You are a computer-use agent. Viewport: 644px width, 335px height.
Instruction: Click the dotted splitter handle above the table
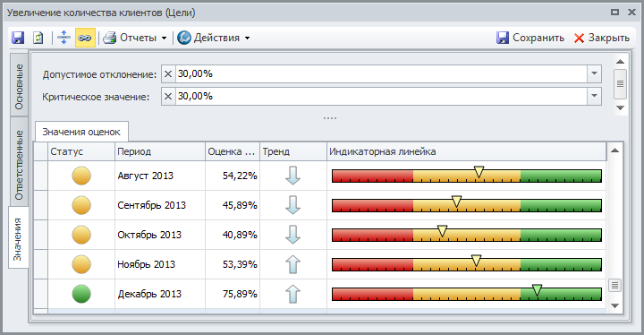pyautogui.click(x=330, y=118)
